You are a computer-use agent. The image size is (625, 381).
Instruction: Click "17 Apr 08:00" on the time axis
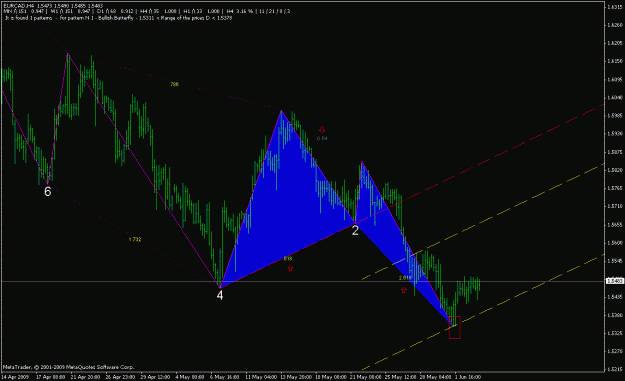click(51, 377)
